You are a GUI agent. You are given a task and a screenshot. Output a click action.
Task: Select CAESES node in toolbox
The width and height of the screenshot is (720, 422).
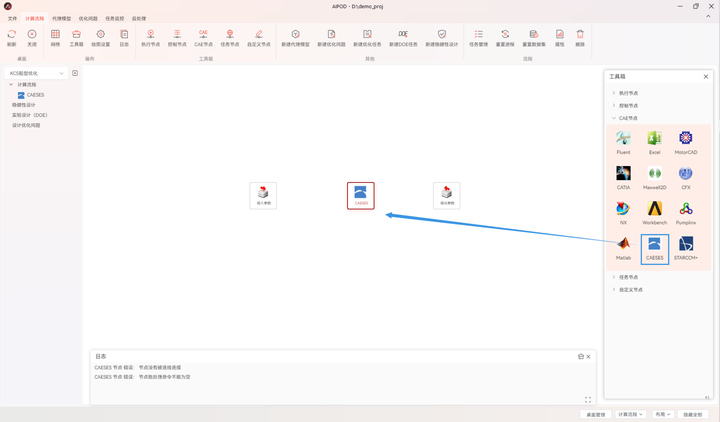655,249
